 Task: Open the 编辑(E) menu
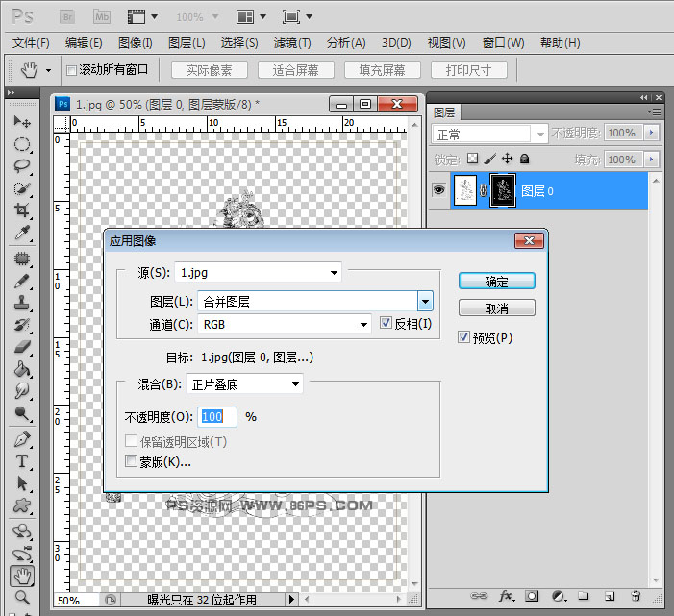coord(84,43)
